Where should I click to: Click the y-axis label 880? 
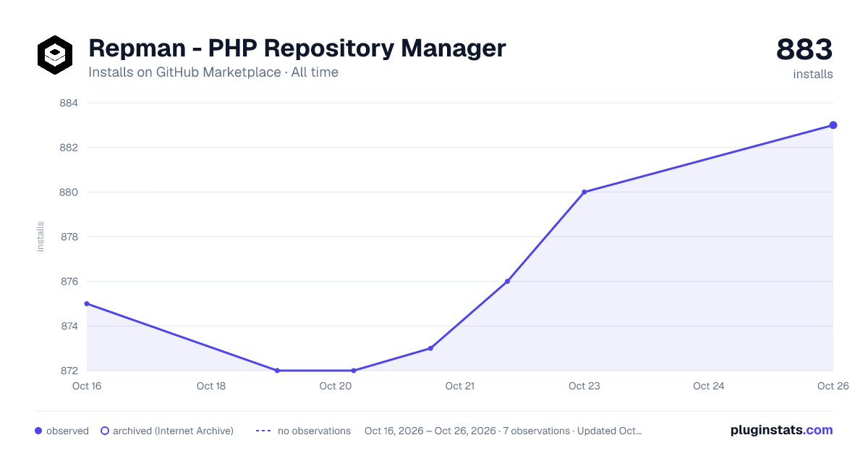click(x=68, y=192)
